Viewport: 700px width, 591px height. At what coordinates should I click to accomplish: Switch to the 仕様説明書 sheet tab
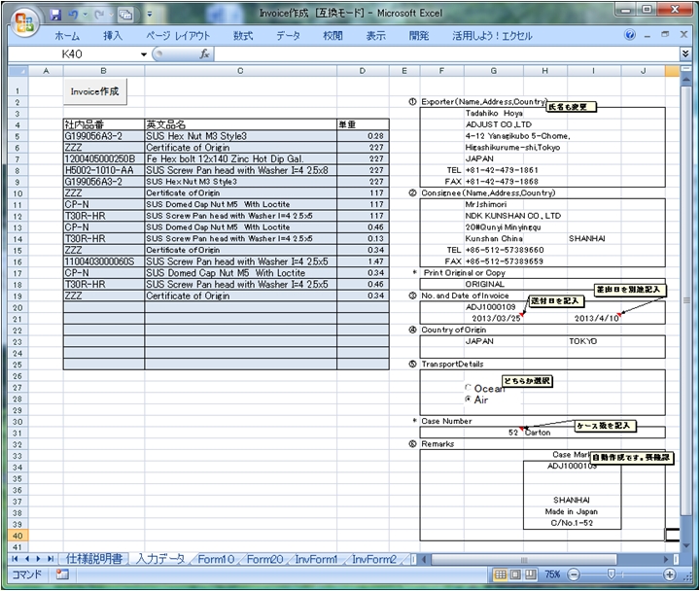(93, 559)
